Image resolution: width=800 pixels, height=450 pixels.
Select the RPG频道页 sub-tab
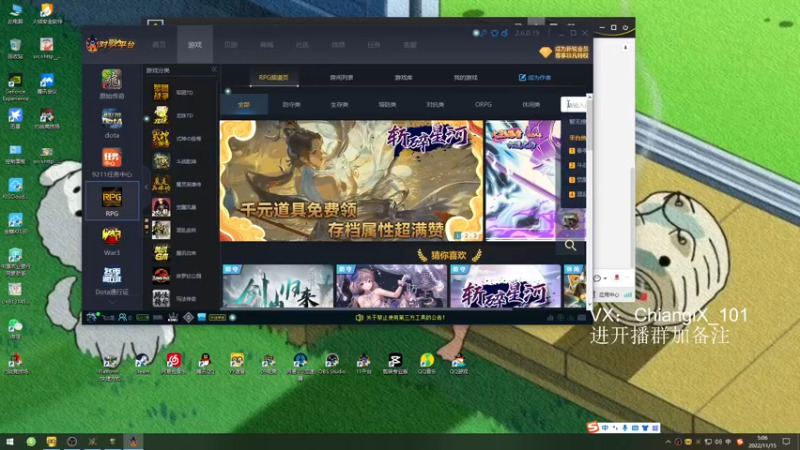click(x=273, y=78)
